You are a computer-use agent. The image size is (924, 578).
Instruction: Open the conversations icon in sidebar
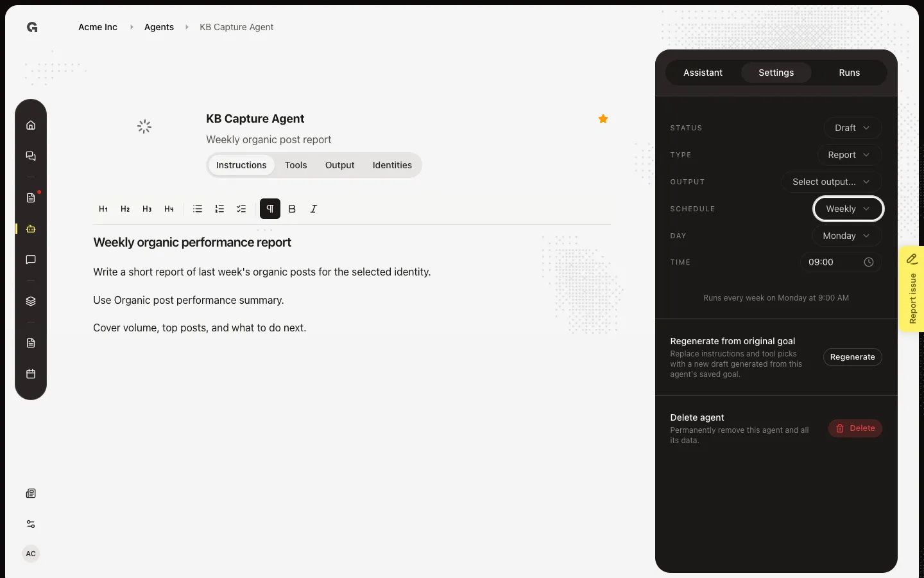(31, 156)
